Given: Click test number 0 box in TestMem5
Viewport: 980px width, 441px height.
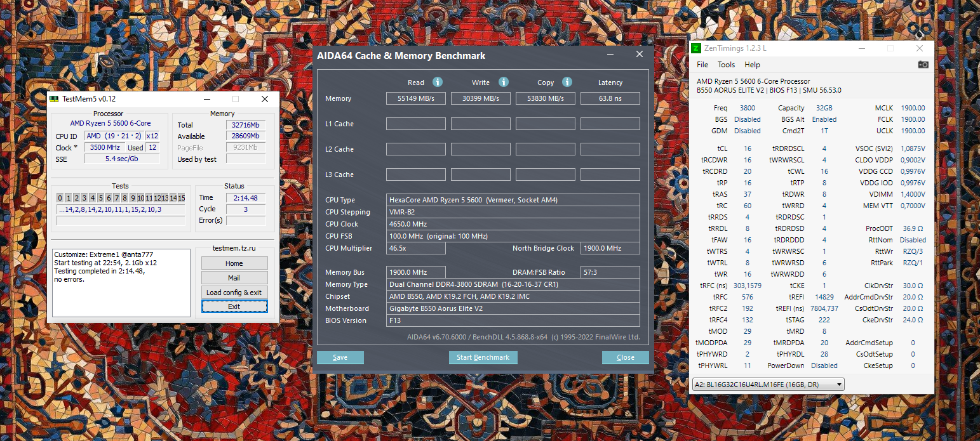Looking at the screenshot, I should click(x=60, y=198).
